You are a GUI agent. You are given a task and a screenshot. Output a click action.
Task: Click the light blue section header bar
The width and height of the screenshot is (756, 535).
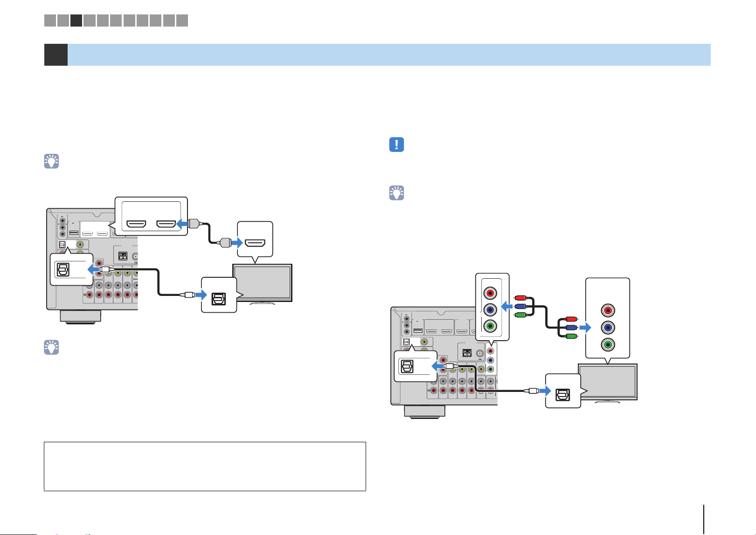coord(389,55)
